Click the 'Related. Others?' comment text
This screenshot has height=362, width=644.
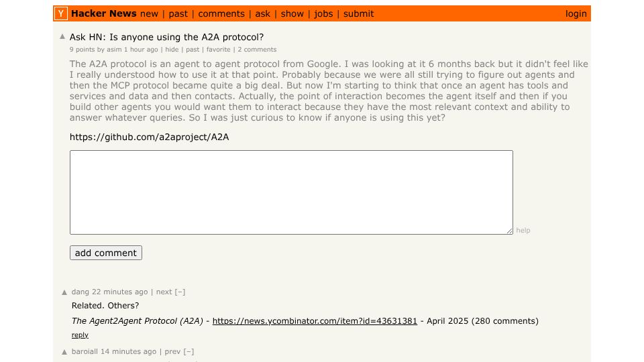[105, 306]
